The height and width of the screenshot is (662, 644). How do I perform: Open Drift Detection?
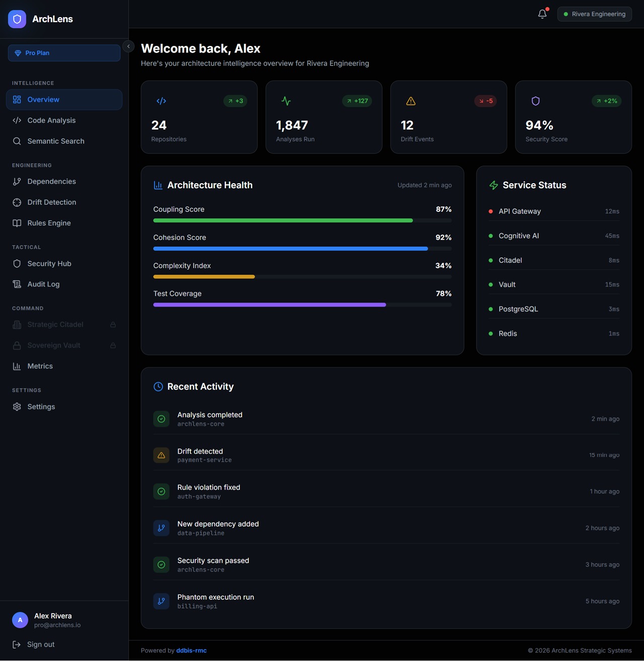tap(64, 202)
